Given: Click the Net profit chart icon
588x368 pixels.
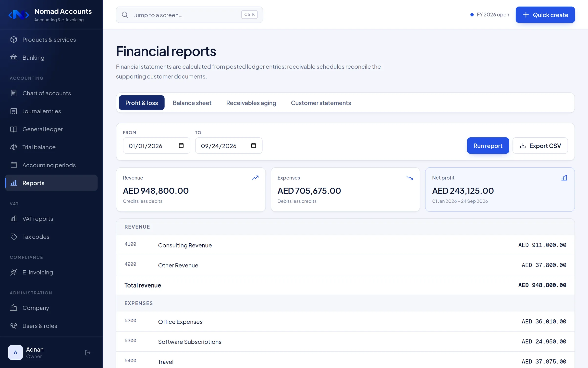Looking at the screenshot, I should tap(564, 178).
